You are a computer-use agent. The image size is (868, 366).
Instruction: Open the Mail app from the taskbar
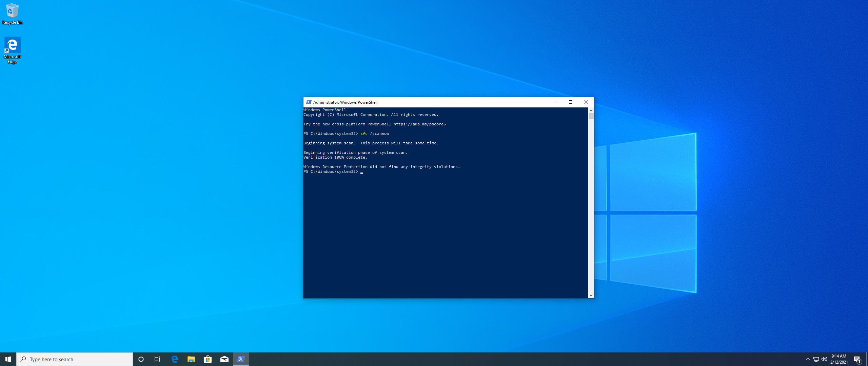[224, 359]
